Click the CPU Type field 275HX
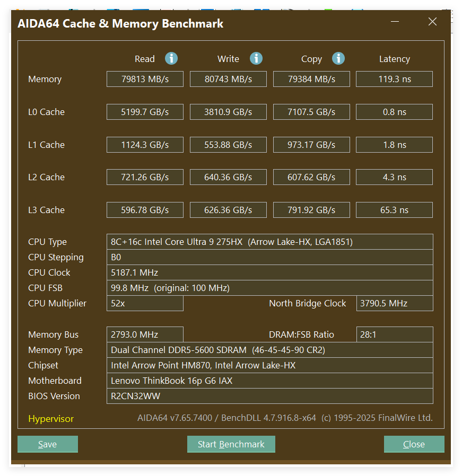 tap(270, 242)
